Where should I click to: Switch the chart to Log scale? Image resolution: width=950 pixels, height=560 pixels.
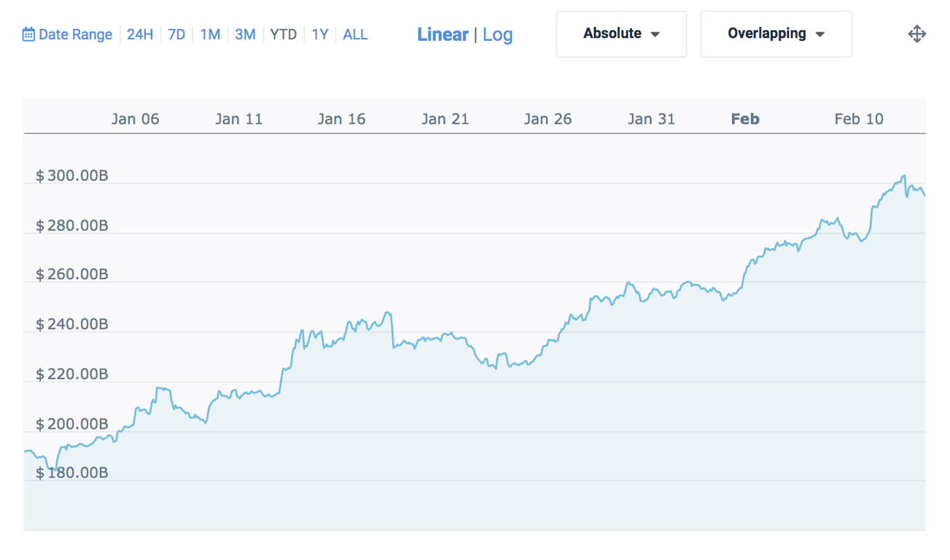click(498, 34)
